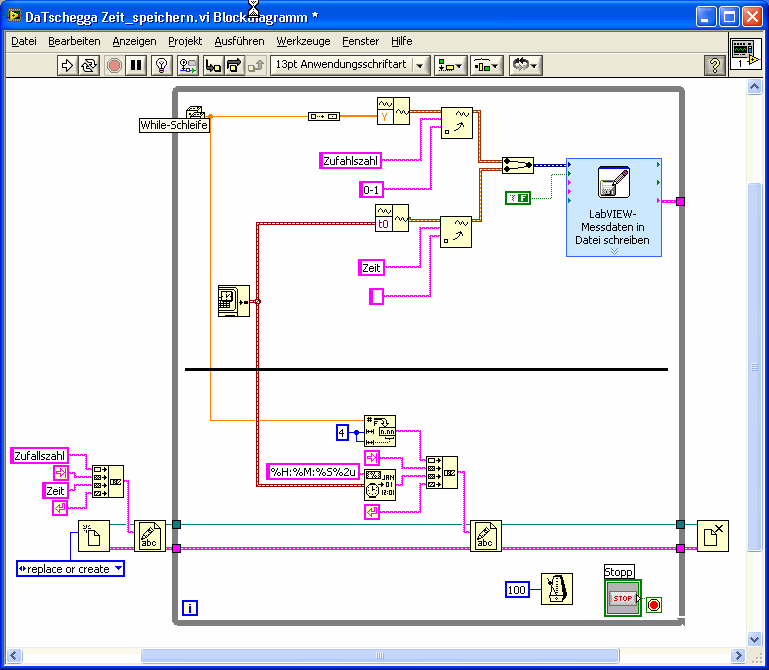Click the Stopp button terminal

(623, 598)
